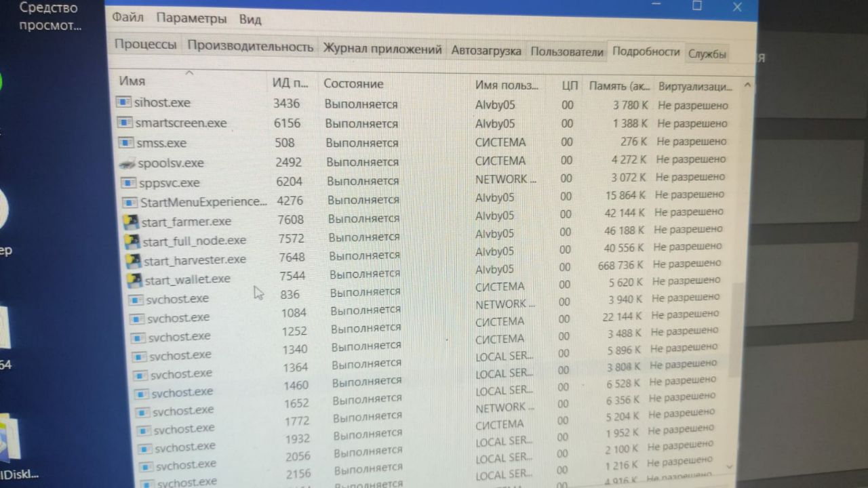Image resolution: width=868 pixels, height=488 pixels.
Task: Click the start_full_node.exe process name
Action: (195, 241)
